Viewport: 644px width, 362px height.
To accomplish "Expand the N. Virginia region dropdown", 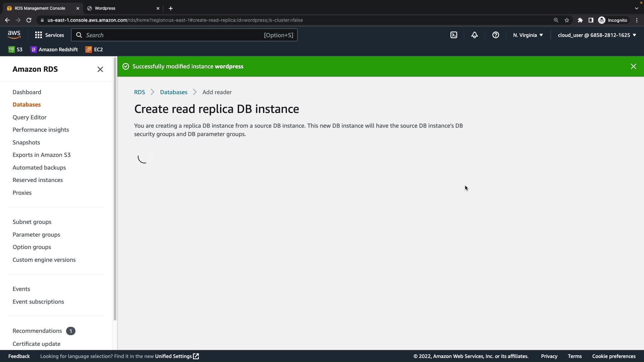I will coord(528,35).
